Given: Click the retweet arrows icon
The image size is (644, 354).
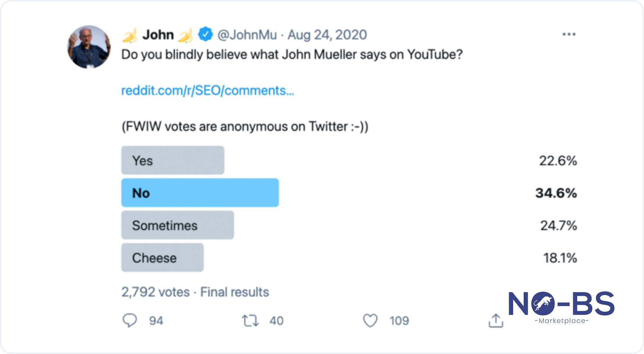Looking at the screenshot, I should (250, 320).
